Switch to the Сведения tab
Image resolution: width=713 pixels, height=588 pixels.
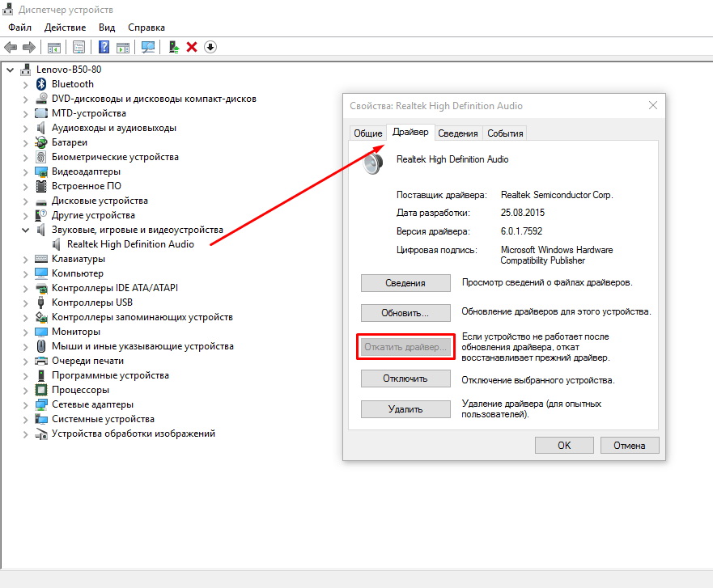[458, 133]
